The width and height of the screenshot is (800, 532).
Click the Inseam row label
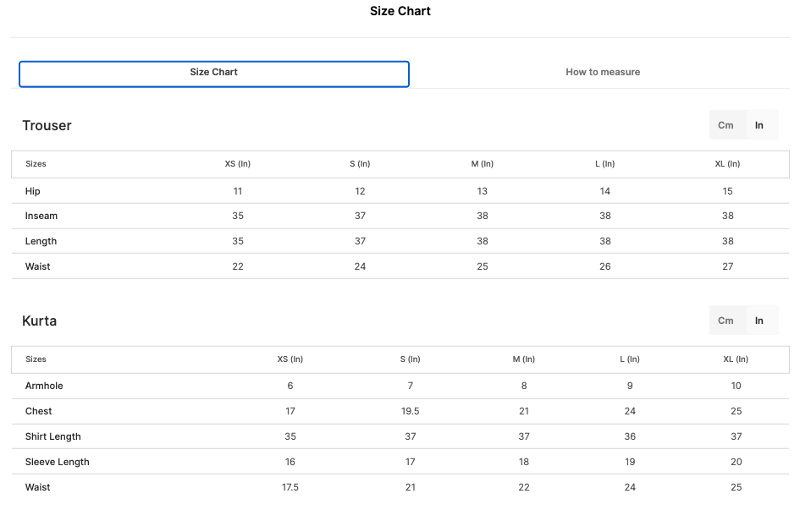pos(41,216)
